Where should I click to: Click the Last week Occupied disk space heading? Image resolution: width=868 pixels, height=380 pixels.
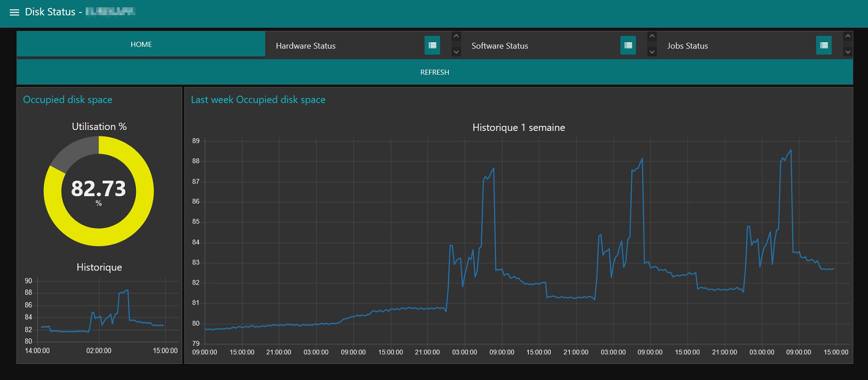(x=258, y=100)
